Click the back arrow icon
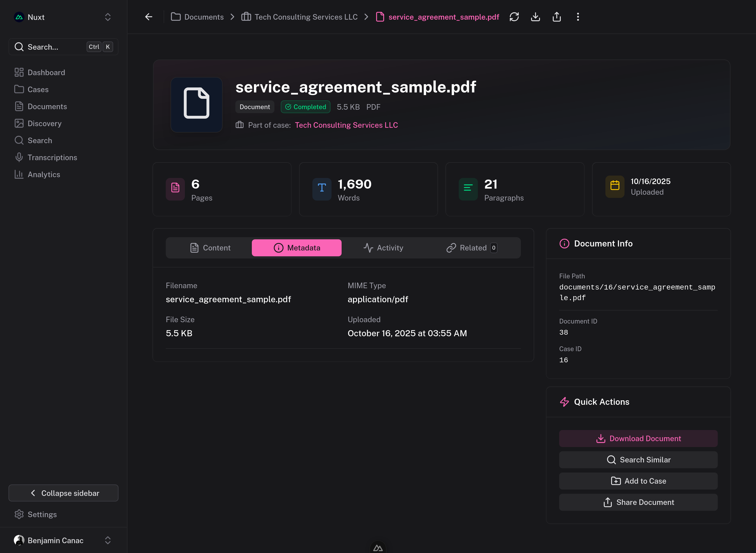 pos(149,17)
